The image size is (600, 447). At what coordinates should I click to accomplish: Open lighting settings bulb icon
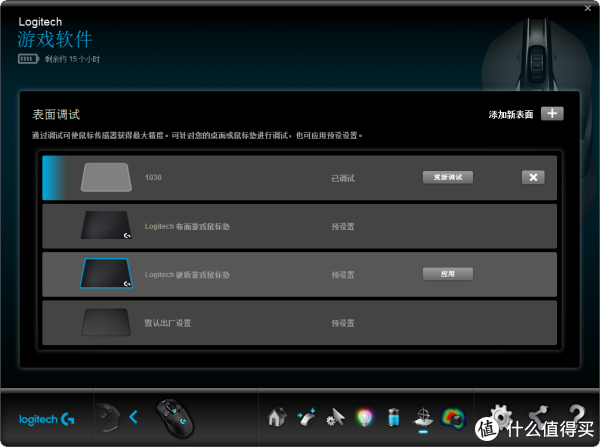tap(365, 415)
